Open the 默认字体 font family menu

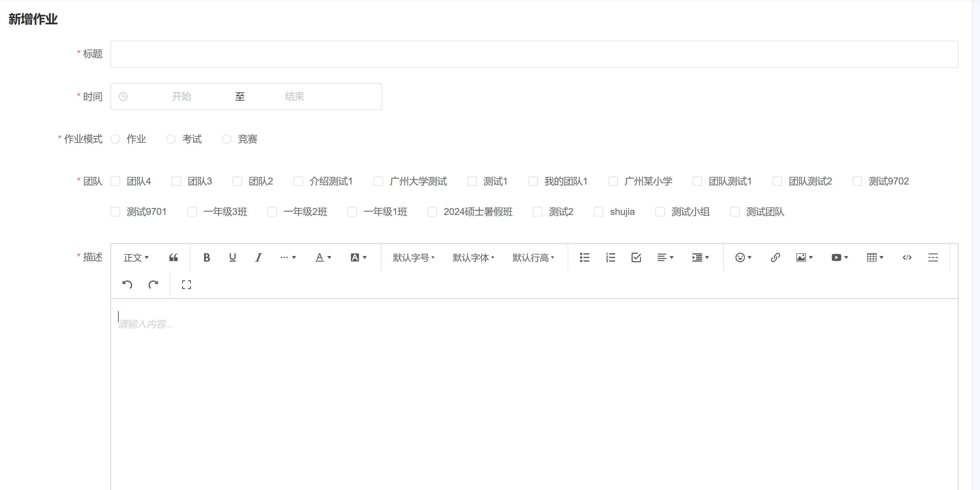point(473,258)
